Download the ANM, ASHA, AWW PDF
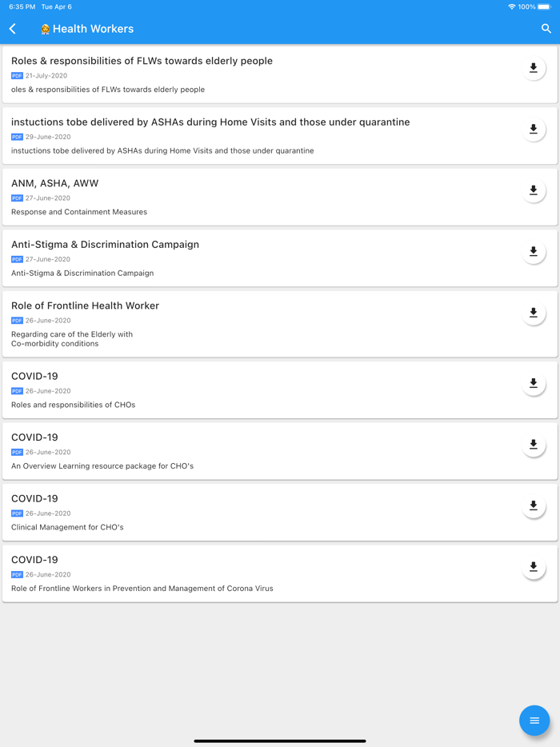Image resolution: width=560 pixels, height=747 pixels. [x=534, y=190]
